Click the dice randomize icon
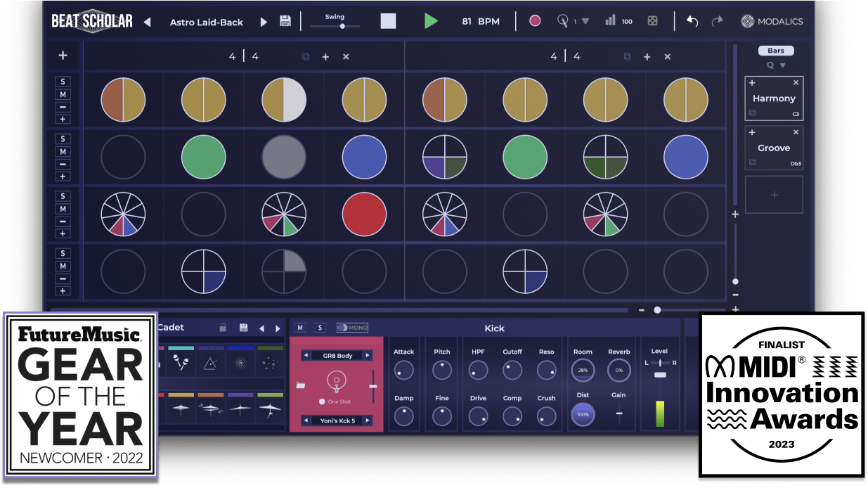 click(653, 21)
